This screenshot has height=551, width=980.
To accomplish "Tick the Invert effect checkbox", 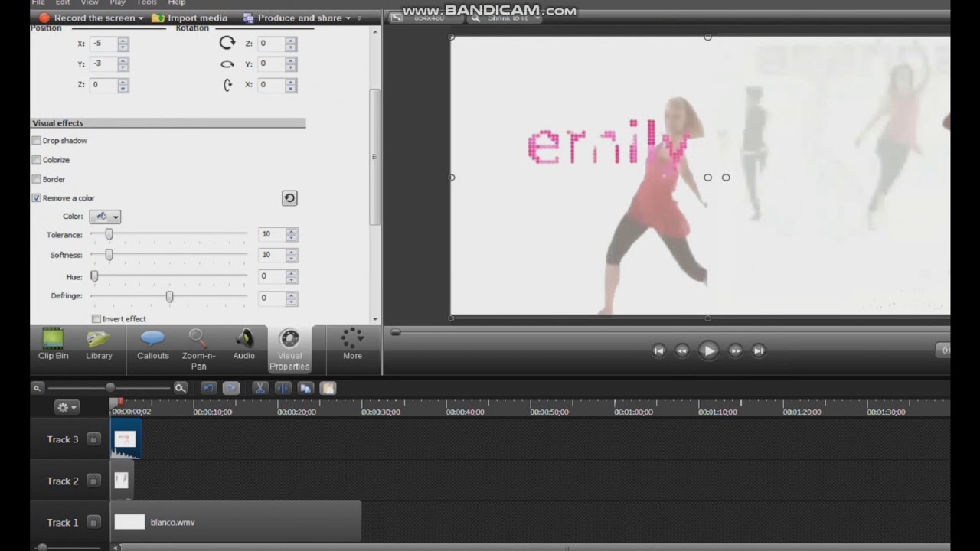I will pos(96,318).
